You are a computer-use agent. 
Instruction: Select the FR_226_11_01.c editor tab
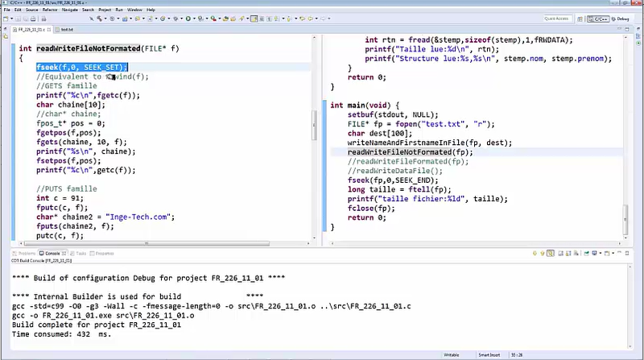[29, 28]
